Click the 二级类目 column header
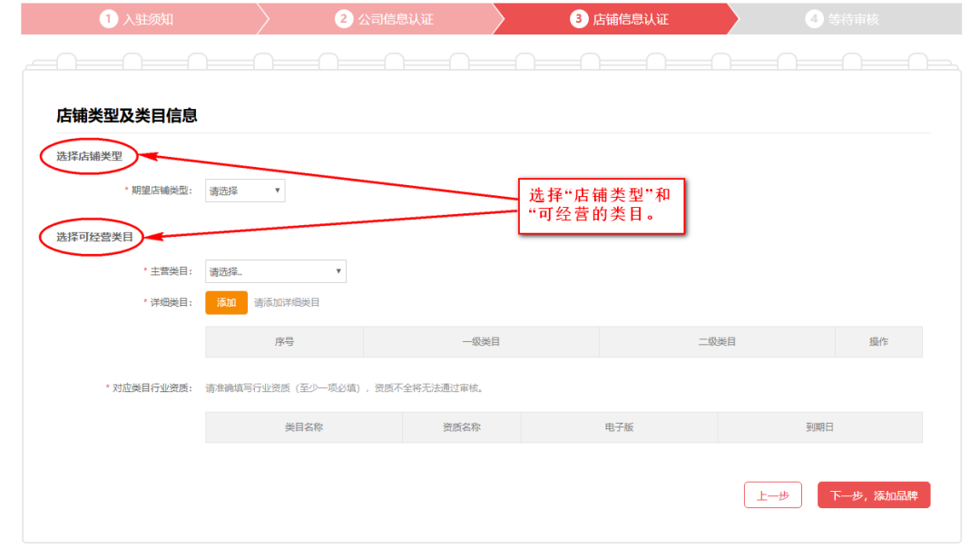Image resolution: width=980 pixels, height=549 pixels. point(717,341)
